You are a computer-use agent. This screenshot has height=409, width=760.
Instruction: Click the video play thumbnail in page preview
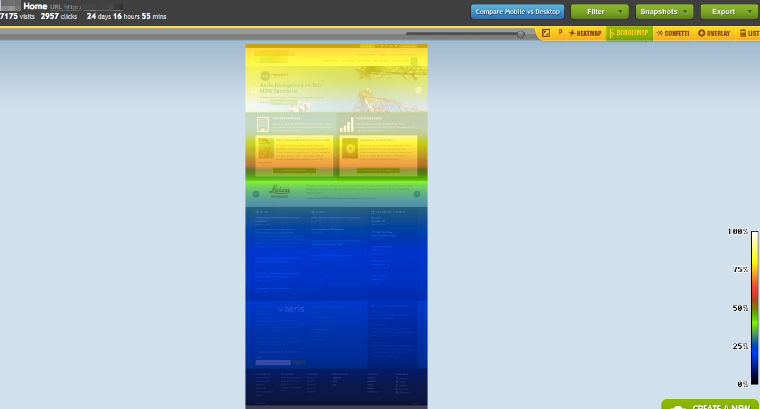[350, 149]
